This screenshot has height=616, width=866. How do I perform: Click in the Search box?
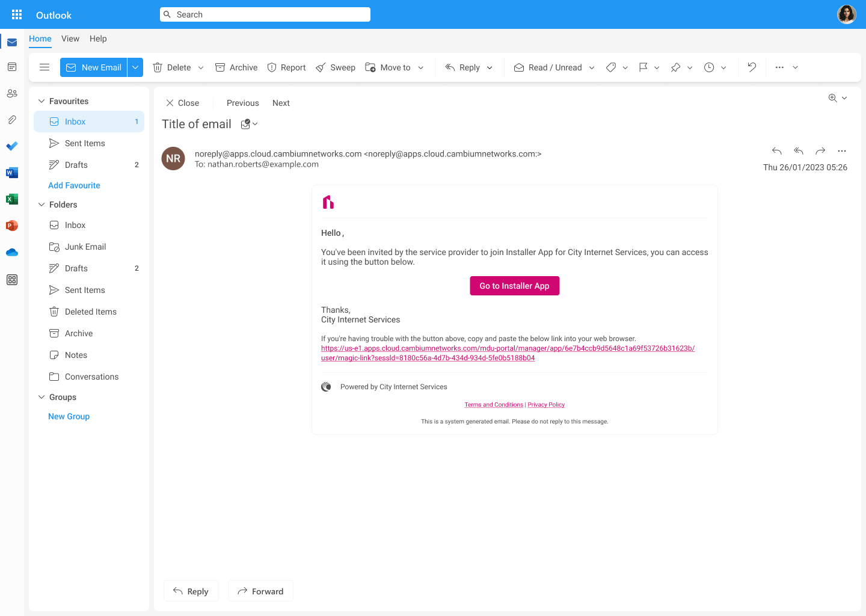coord(265,14)
